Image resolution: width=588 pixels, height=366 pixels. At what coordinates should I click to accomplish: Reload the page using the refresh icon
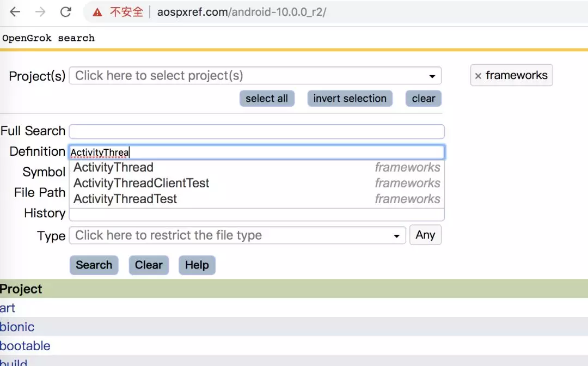click(64, 11)
